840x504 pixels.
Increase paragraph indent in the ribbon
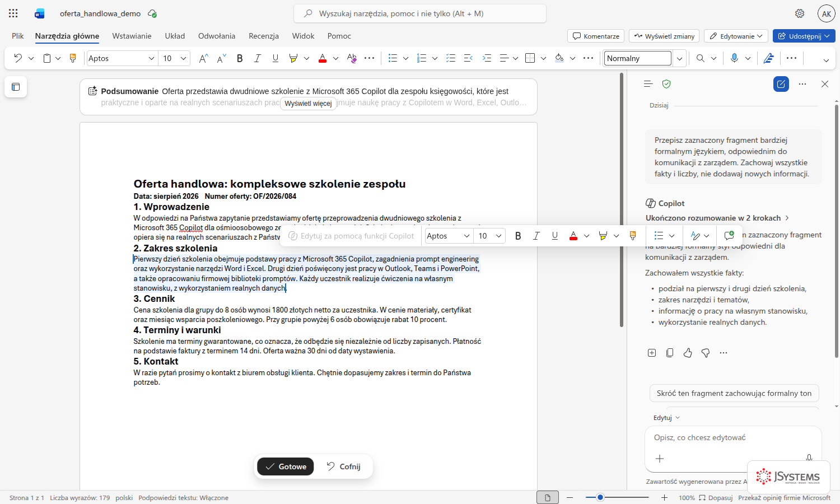coord(487,58)
